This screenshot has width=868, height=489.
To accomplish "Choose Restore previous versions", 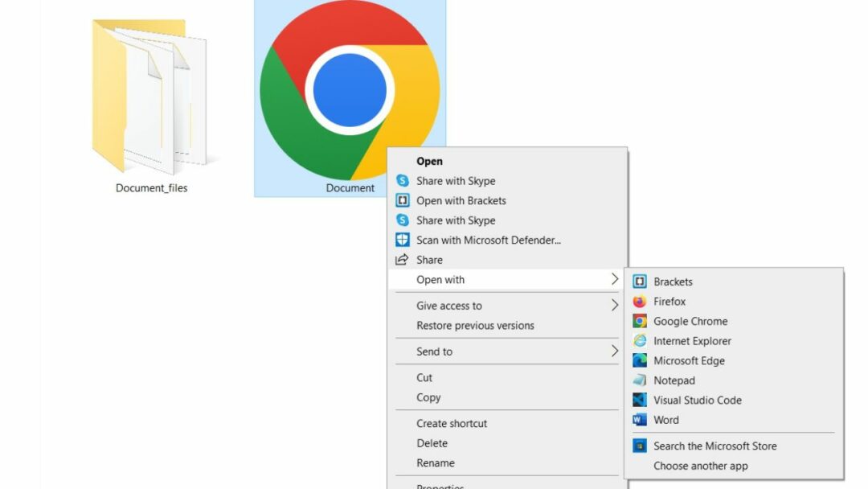I will 475,326.
